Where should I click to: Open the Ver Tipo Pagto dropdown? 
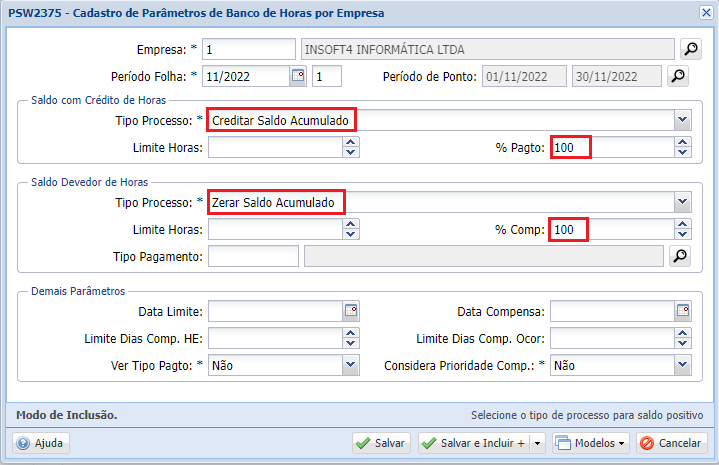(351, 365)
